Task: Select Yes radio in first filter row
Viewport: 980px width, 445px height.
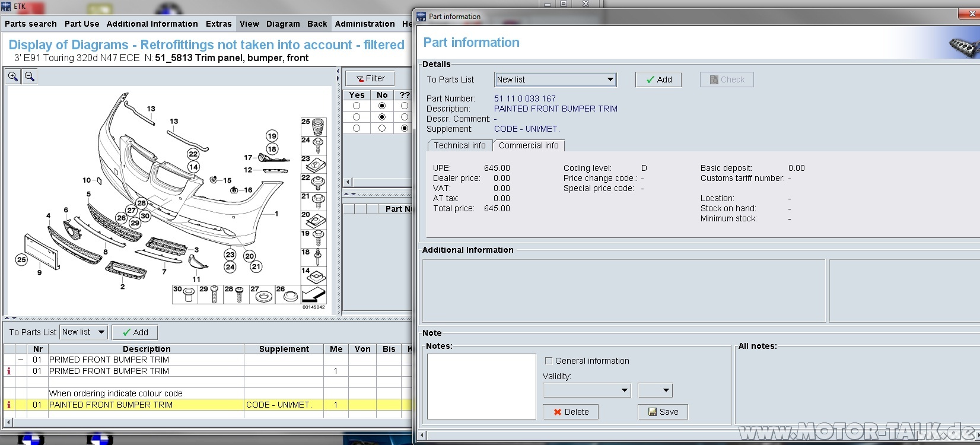Action: click(357, 106)
